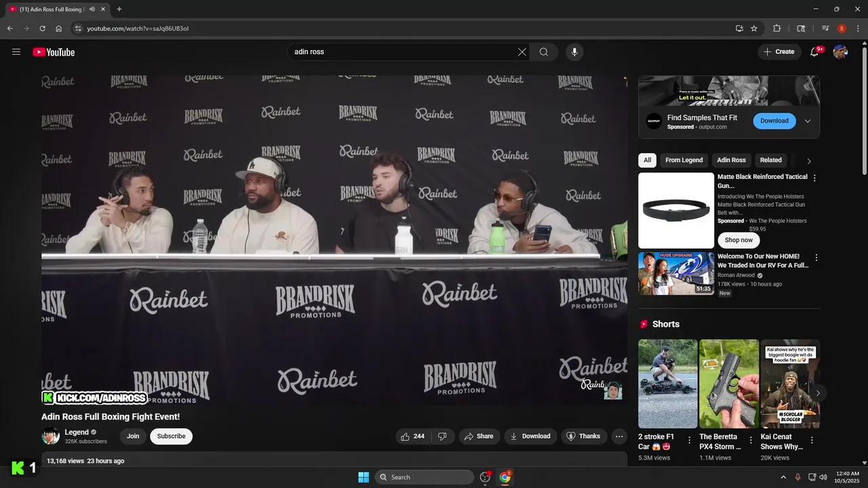Screen dimensions: 868x488
Task: Open 'Welcome To Our New HOME!' title
Action: (x=763, y=261)
